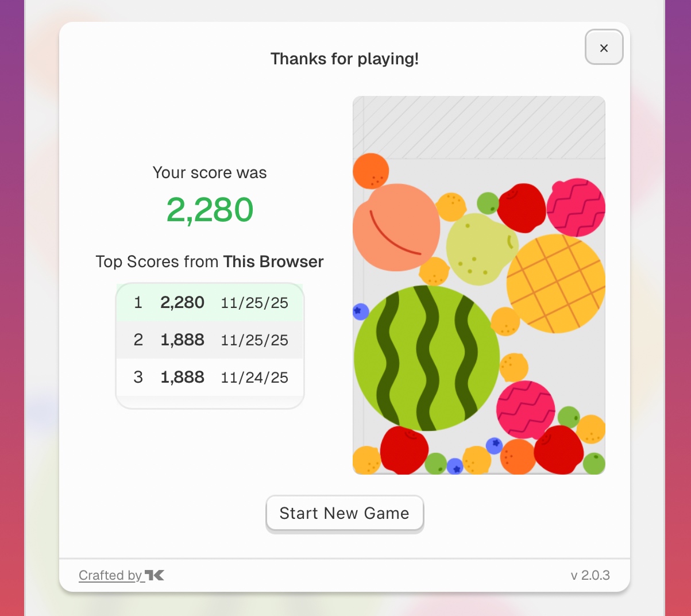The image size is (691, 616).
Task: Click the large watermelon in the game preview
Action: coord(426,358)
